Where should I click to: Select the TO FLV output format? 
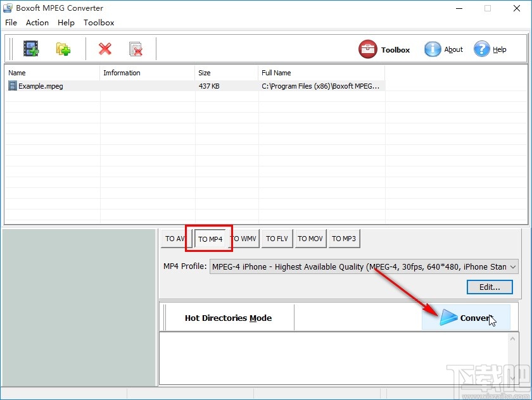[277, 239]
